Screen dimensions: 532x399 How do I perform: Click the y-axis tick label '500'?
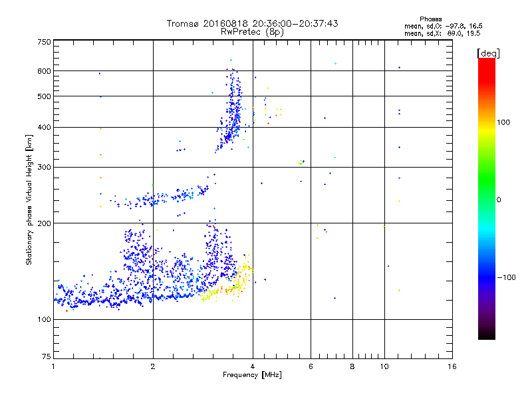point(44,96)
